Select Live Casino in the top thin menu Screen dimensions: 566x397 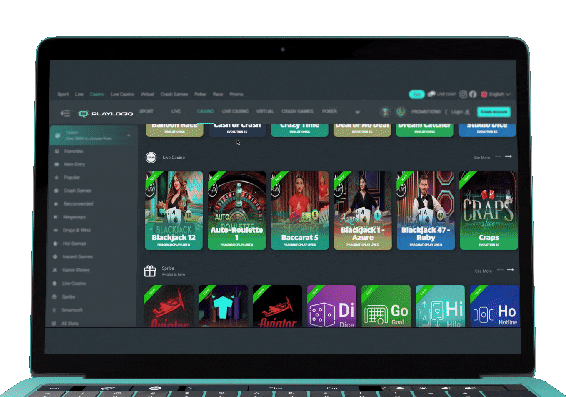pos(122,94)
